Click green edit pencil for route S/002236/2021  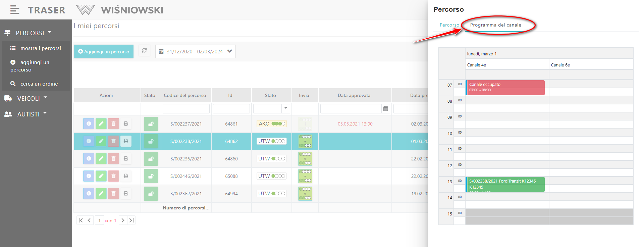101,159
